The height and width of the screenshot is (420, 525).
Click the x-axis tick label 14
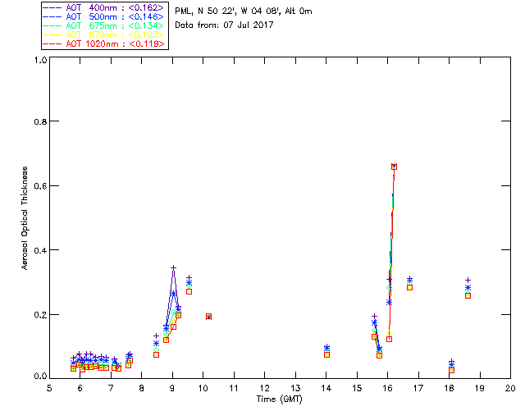click(326, 388)
